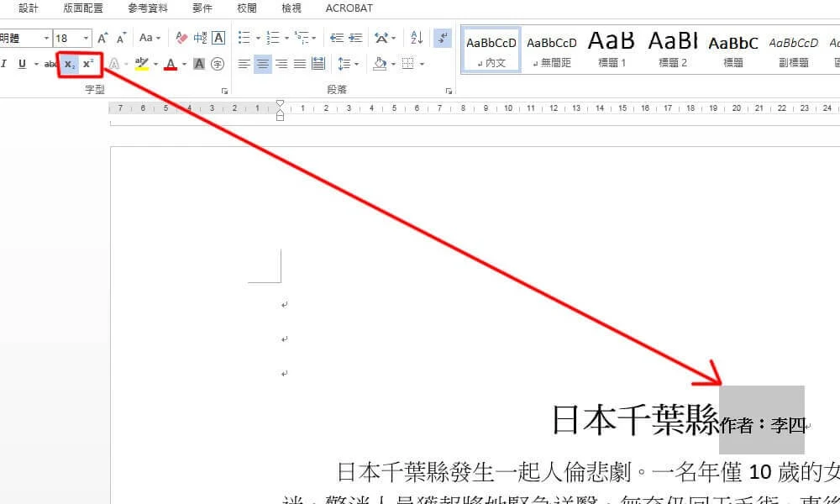Increase paragraph indent

coord(355,38)
